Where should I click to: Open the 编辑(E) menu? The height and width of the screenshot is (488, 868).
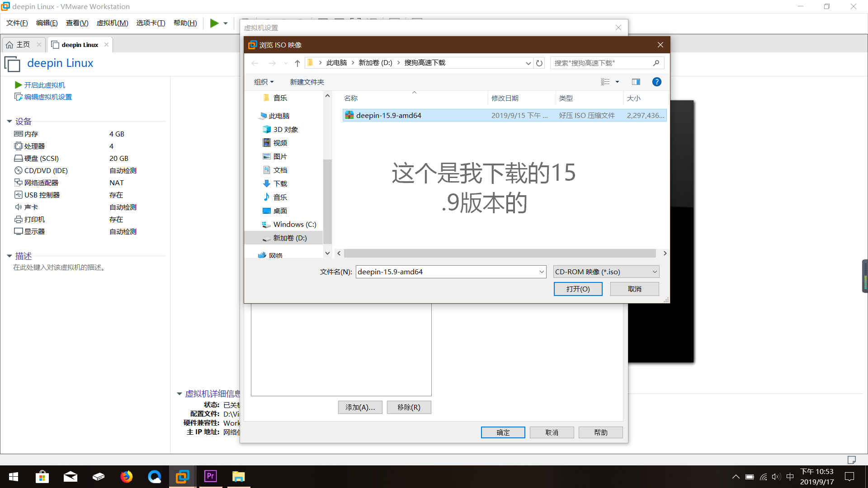(47, 23)
